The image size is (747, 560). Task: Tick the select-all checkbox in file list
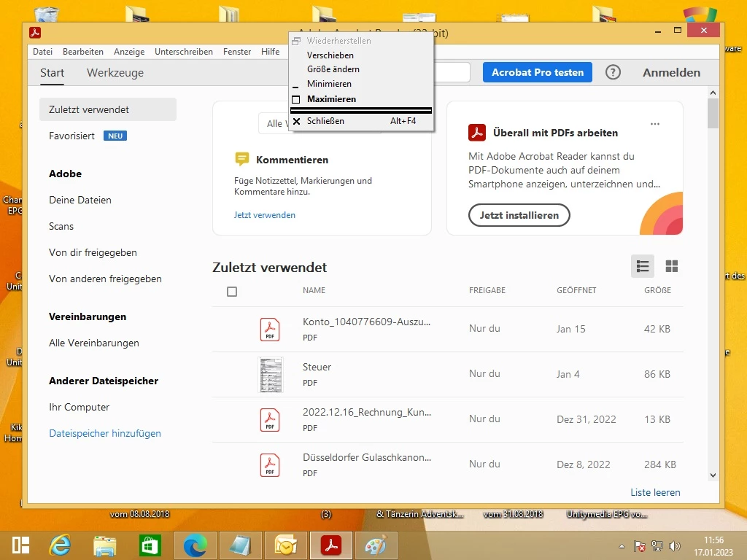pos(232,292)
